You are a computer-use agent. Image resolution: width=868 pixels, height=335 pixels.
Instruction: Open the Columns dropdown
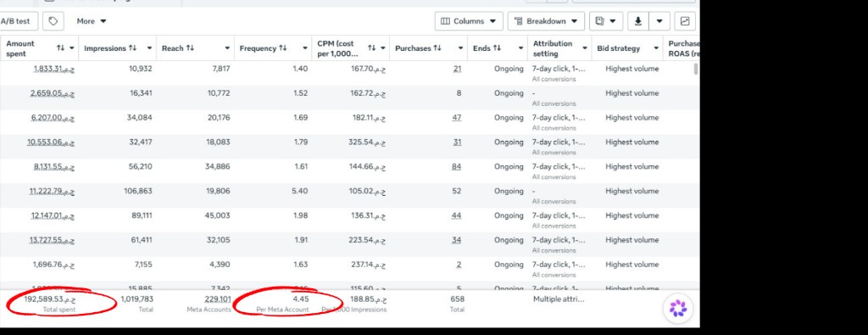[x=469, y=21]
